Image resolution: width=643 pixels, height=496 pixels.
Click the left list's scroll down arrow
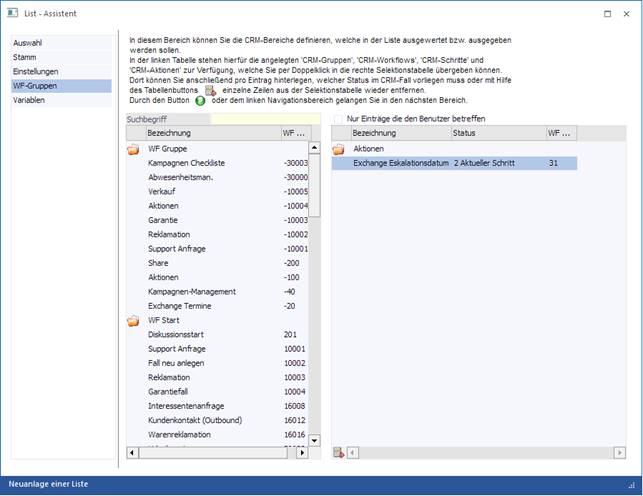point(314,440)
